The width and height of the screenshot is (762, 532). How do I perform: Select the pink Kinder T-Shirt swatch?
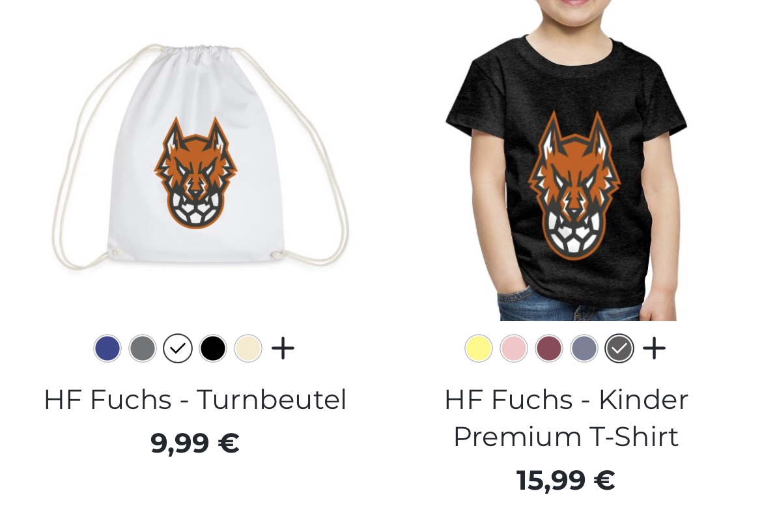[514, 348]
